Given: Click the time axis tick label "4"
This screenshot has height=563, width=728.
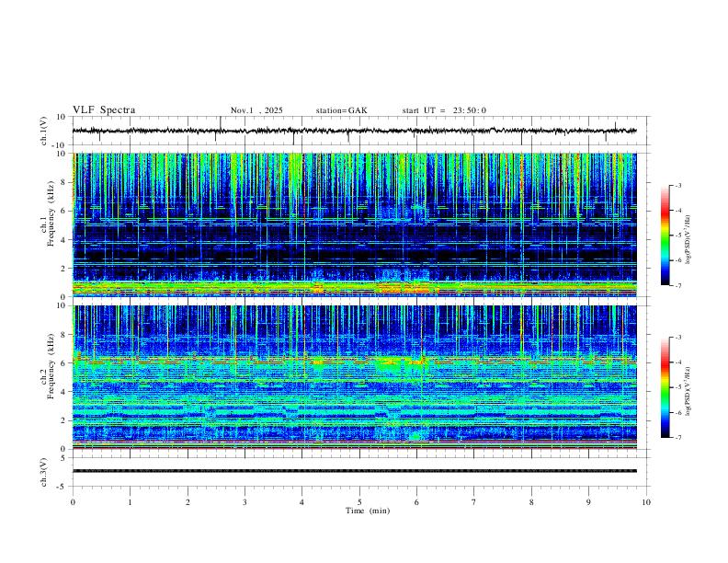Looking at the screenshot, I should tap(302, 502).
